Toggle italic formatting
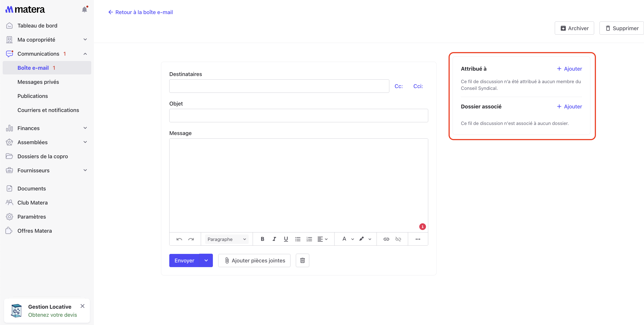The height and width of the screenshot is (325, 644). click(274, 239)
